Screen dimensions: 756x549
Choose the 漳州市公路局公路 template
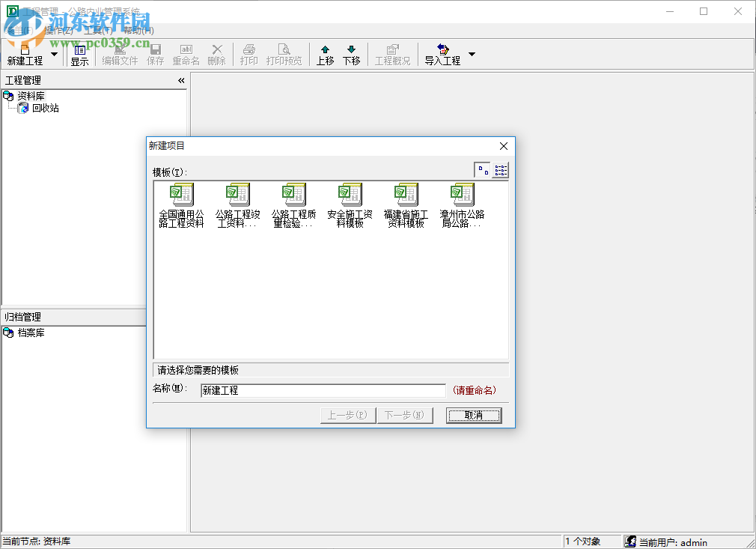[x=462, y=205]
